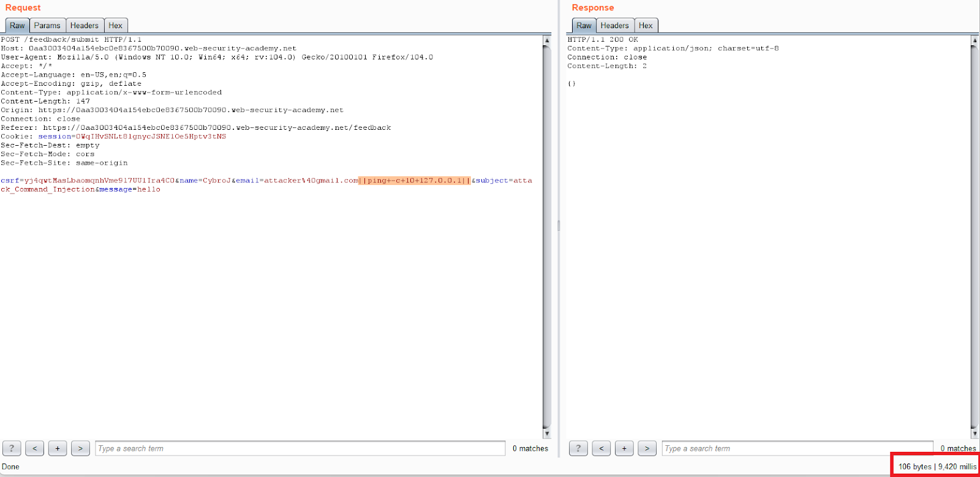
Task: Switch to the Request Headers tab
Action: click(x=85, y=26)
